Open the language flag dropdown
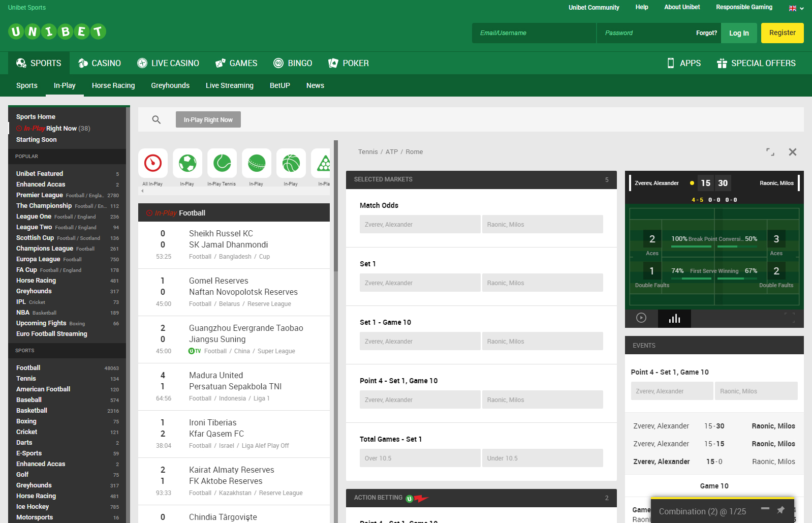Image resolution: width=812 pixels, height=523 pixels. tap(796, 8)
